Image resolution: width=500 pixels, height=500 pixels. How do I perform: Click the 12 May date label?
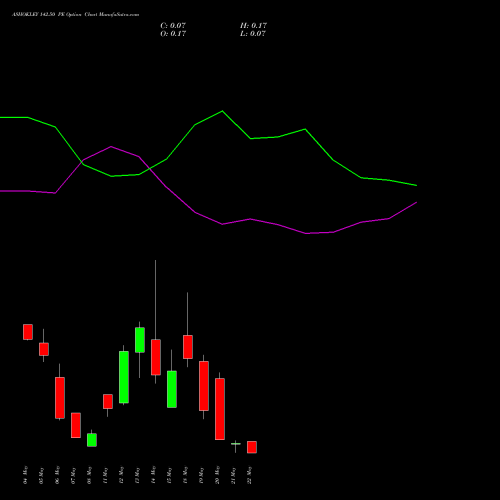point(122,475)
